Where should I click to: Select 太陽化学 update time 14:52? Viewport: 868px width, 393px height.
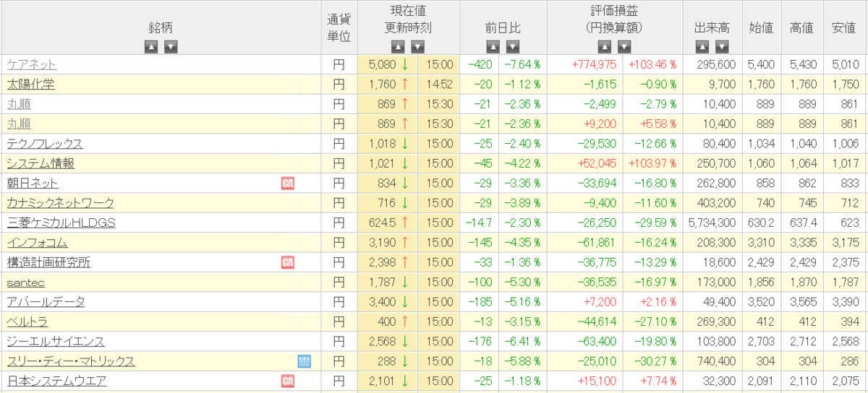[x=439, y=84]
